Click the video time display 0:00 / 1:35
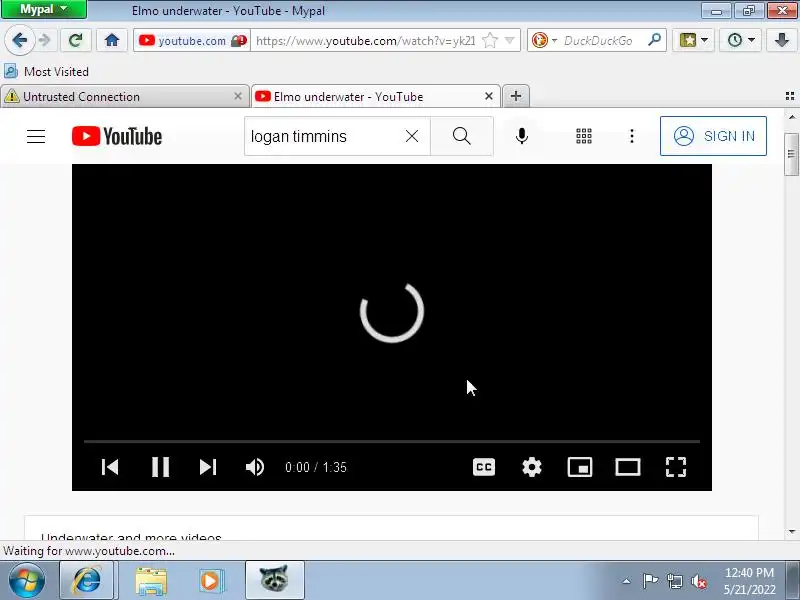 point(316,467)
